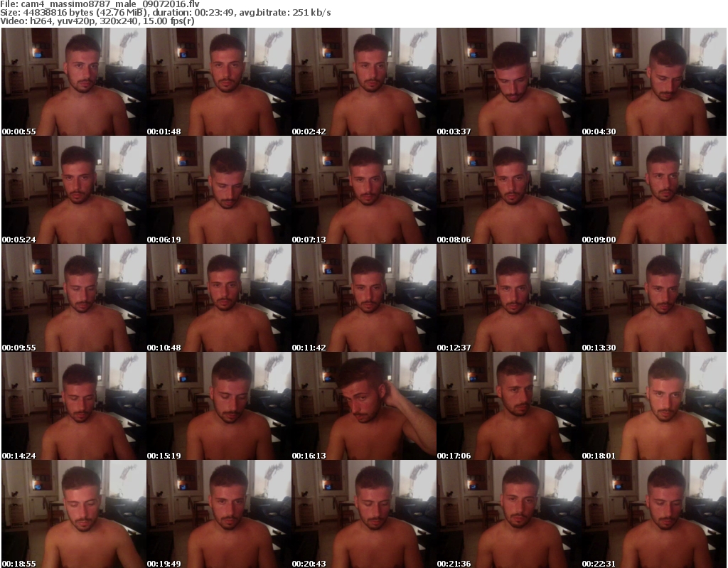
Task: Select the thumbnail at timestamp 00:18:01
Action: 654,406
